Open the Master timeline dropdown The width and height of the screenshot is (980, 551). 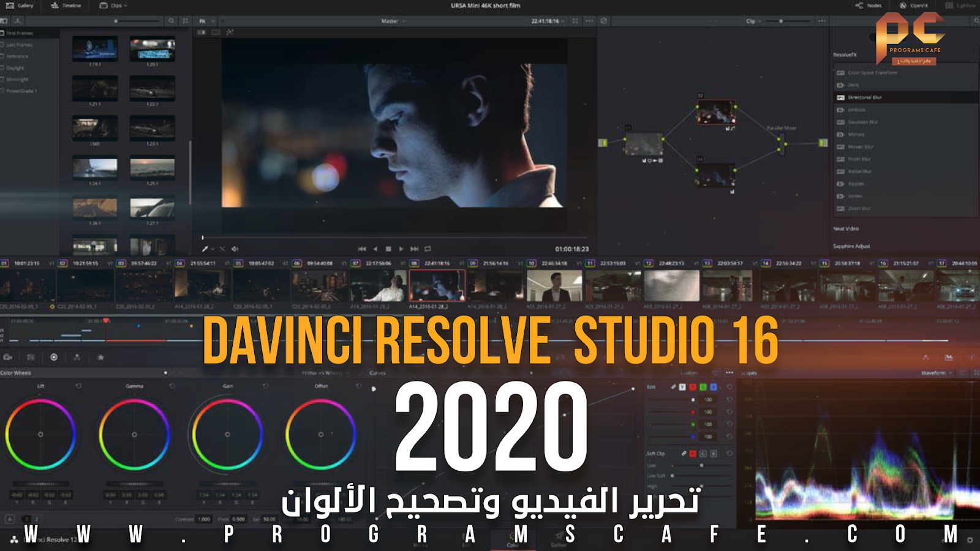click(393, 21)
